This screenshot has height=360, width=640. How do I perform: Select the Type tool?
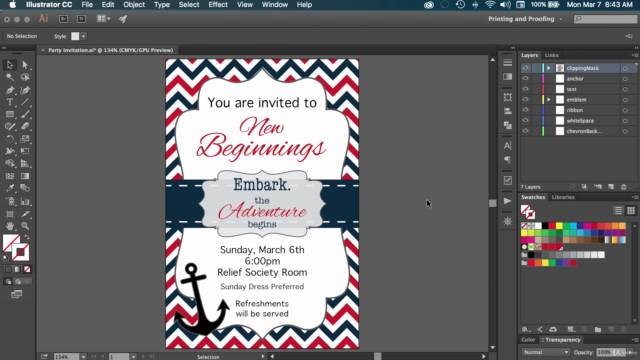[10, 102]
